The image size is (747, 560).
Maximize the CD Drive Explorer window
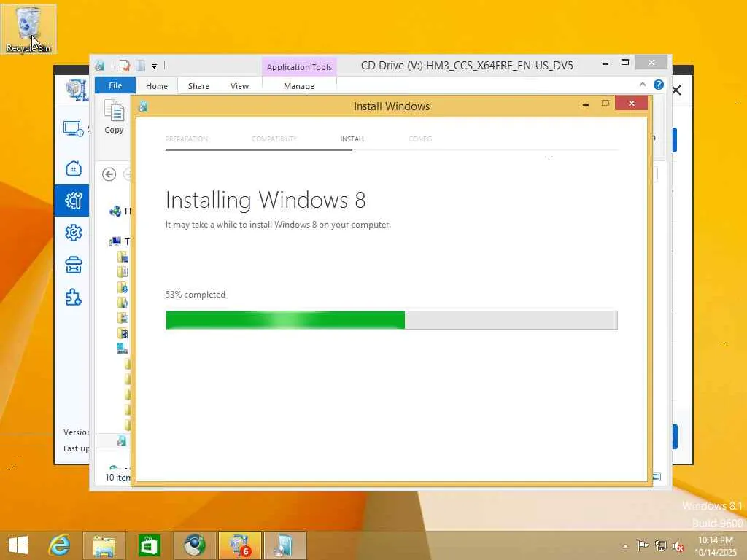[625, 63]
